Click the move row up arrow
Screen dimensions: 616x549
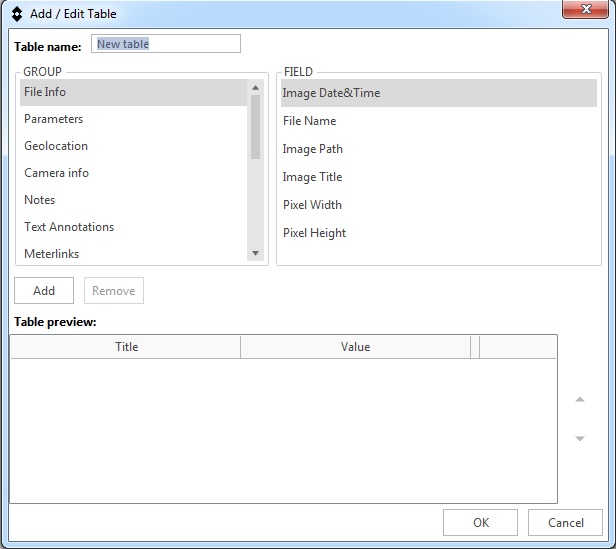[579, 400]
